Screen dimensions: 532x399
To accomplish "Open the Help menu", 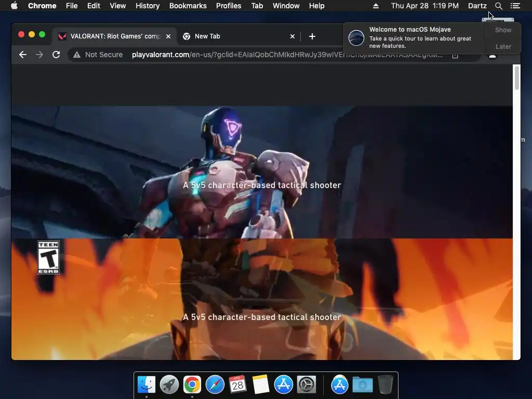I will (x=316, y=6).
